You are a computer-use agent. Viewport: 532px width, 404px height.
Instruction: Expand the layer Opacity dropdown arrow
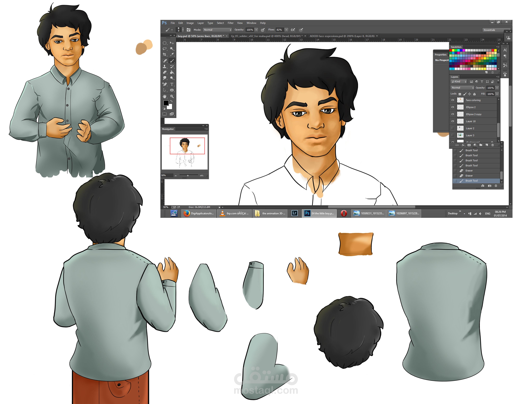click(497, 88)
